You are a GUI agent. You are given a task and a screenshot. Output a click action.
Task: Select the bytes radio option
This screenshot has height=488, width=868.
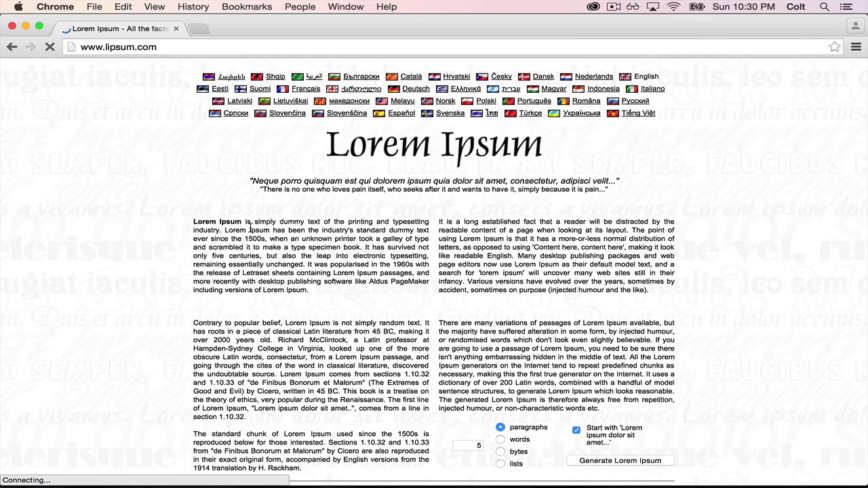point(500,451)
